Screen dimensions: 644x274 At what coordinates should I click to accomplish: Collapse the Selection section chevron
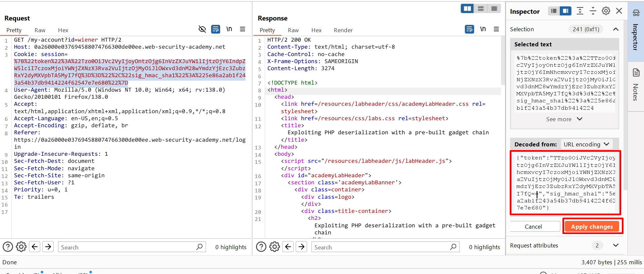[615, 29]
